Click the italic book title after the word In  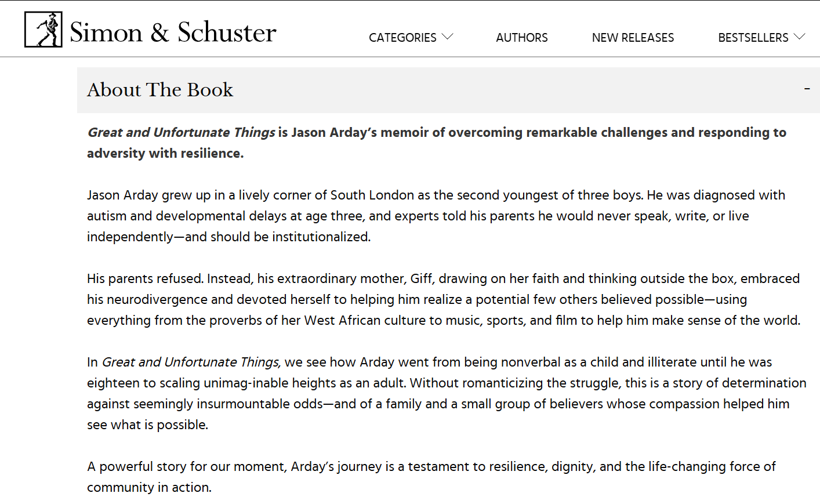pos(191,362)
